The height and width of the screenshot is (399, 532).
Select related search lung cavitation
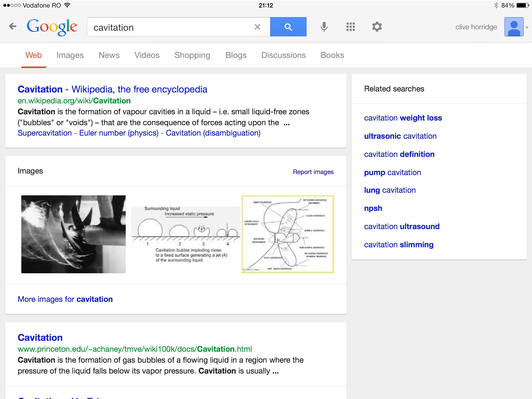click(x=390, y=190)
